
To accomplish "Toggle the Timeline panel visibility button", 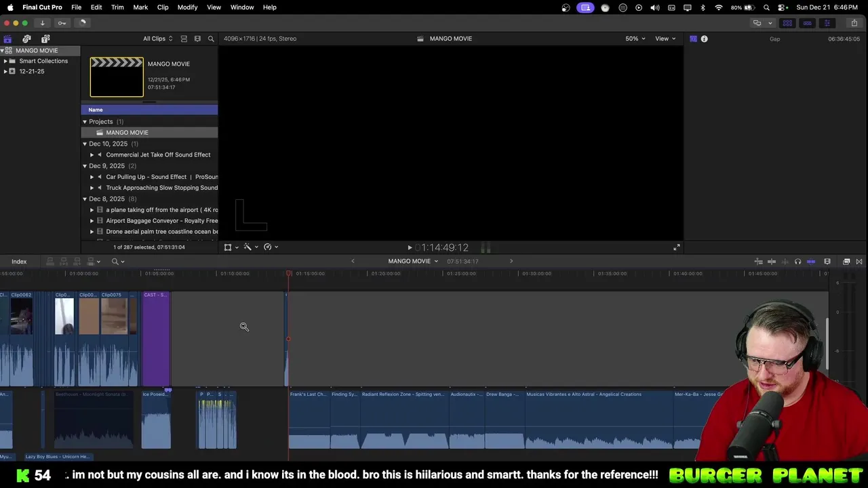I will point(807,23).
